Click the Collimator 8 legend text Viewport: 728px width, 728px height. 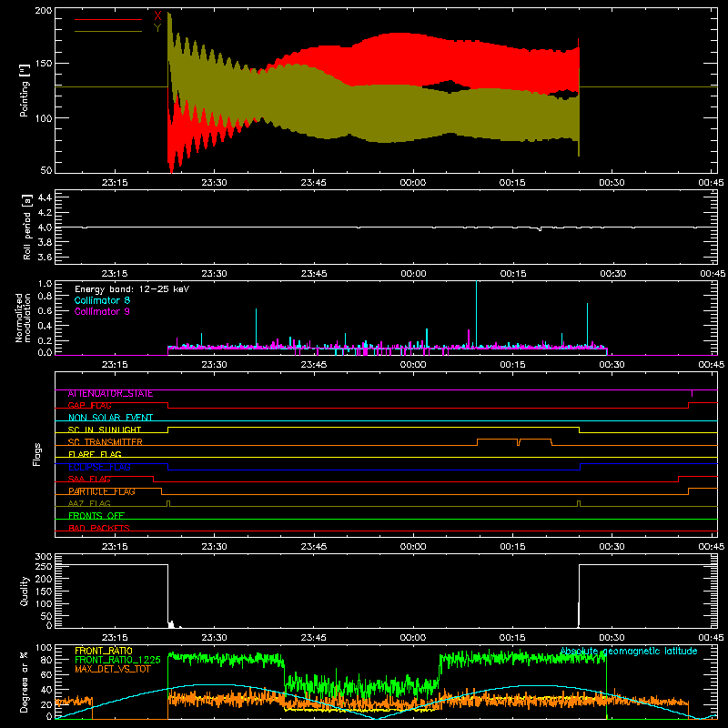click(x=102, y=300)
